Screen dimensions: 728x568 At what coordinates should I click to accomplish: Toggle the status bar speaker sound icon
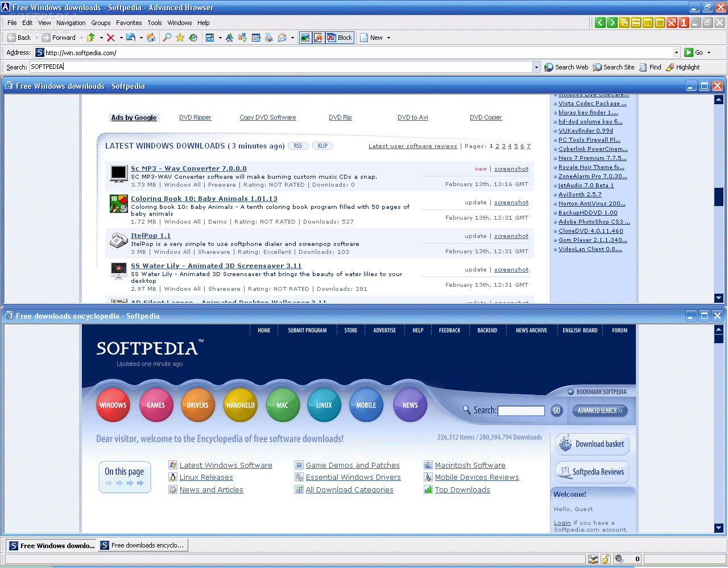tap(619, 559)
